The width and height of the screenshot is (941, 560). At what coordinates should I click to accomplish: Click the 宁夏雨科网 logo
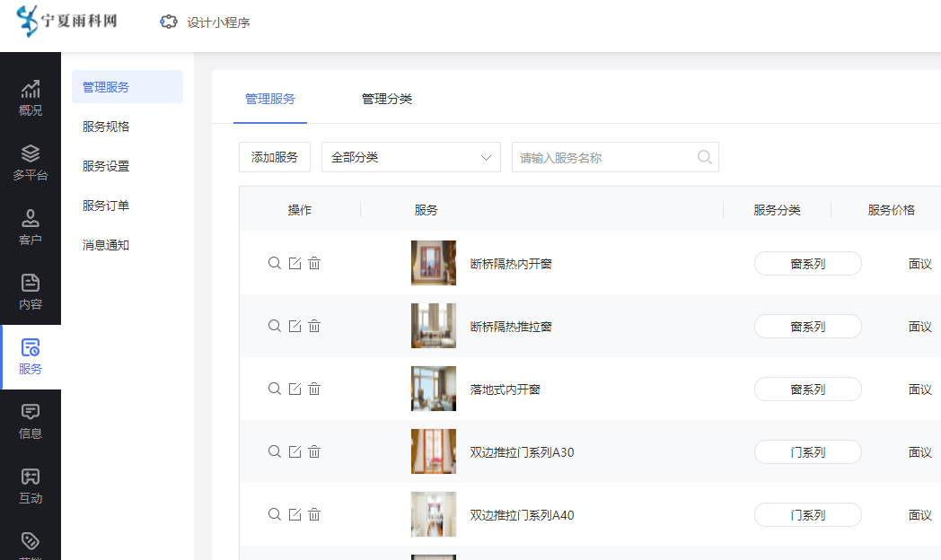(66, 21)
